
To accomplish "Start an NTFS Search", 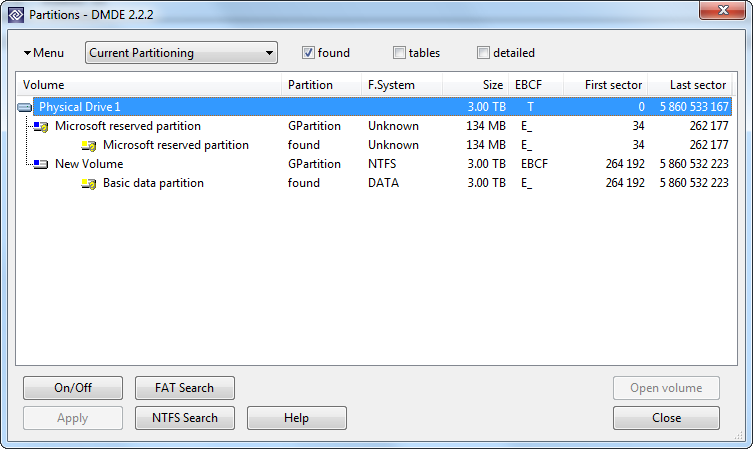I will pyautogui.click(x=185, y=418).
